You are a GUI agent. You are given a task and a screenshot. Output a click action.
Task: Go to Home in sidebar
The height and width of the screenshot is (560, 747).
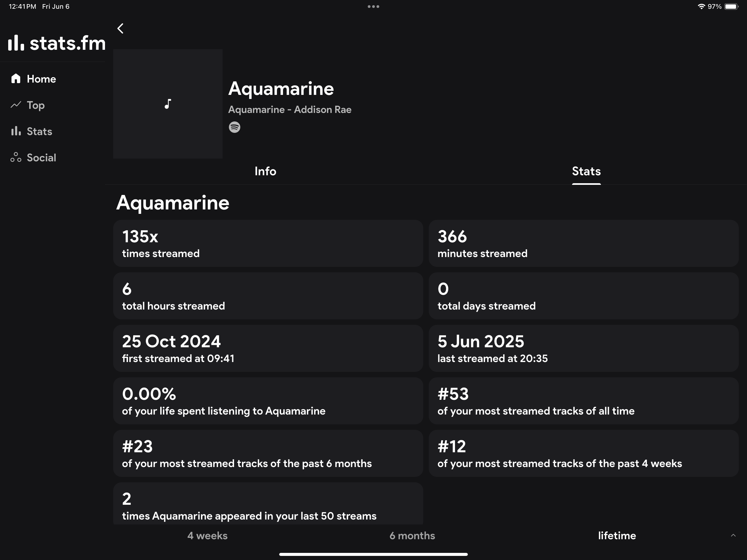tap(42, 79)
